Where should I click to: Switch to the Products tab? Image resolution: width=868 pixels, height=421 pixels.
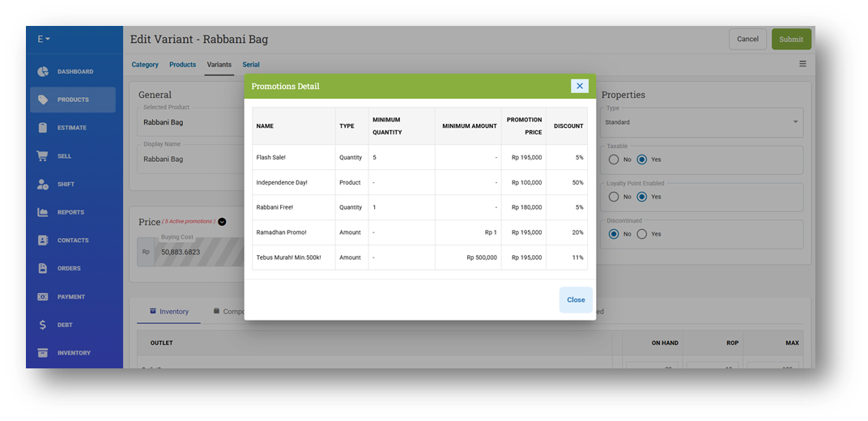(183, 65)
